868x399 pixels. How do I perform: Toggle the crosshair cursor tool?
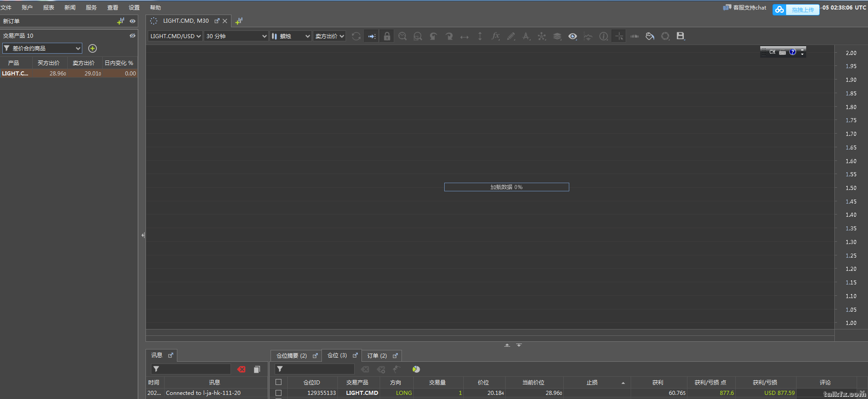pos(619,36)
